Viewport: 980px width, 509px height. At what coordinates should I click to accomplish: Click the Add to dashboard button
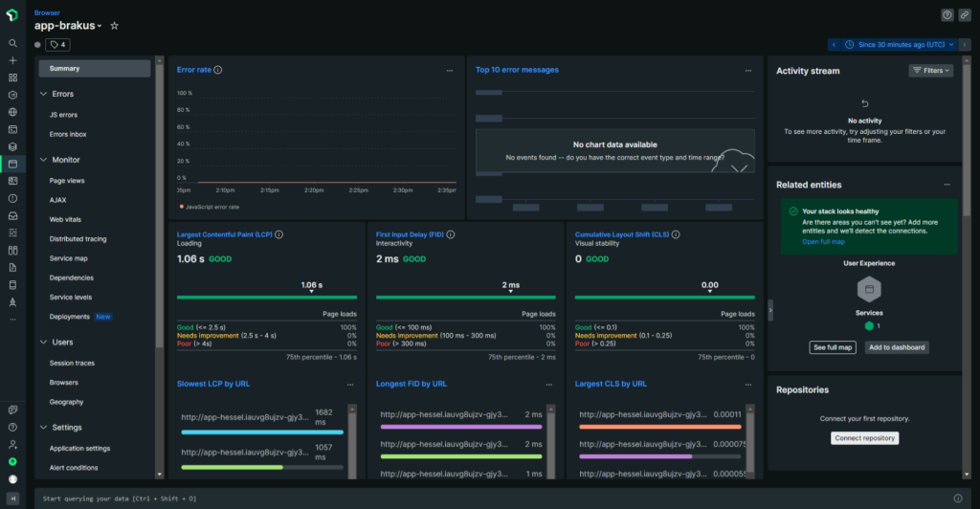[x=897, y=347]
